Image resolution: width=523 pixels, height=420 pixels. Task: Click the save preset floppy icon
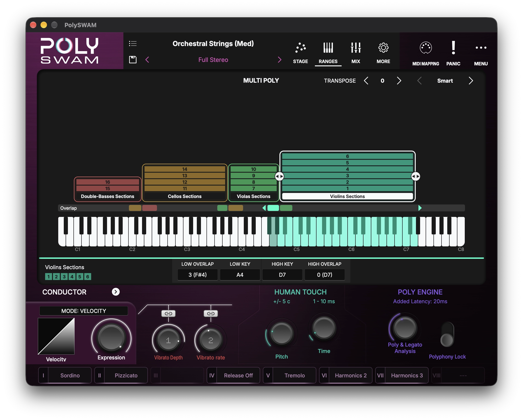click(133, 60)
